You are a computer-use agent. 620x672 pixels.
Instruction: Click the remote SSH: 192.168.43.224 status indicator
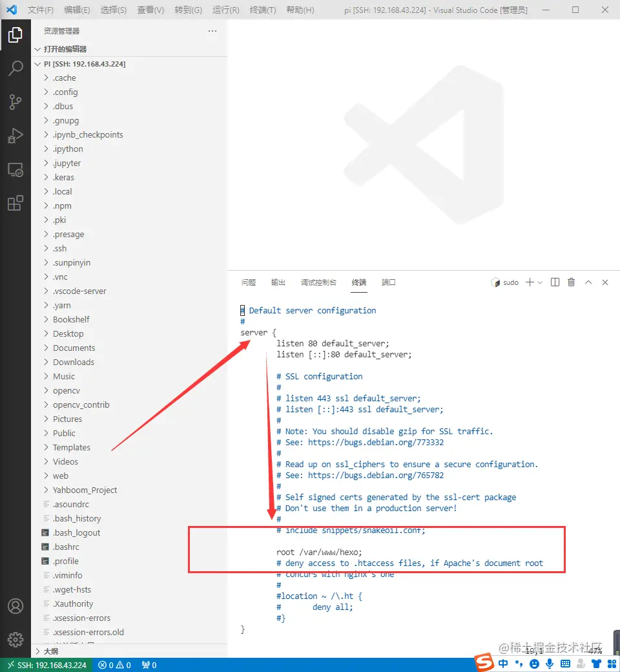pyautogui.click(x=46, y=665)
